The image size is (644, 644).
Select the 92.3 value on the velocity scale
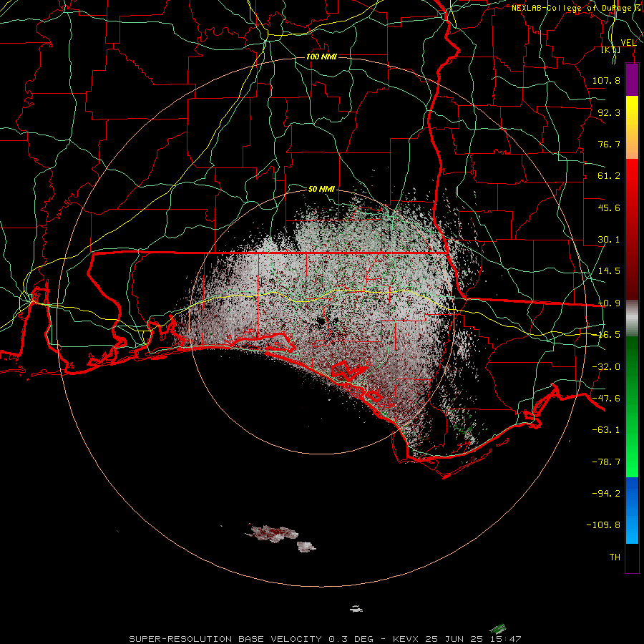tap(609, 112)
